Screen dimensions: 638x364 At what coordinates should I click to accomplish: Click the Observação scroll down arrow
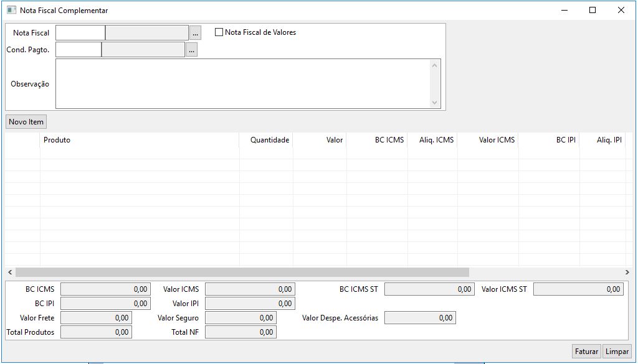(x=434, y=103)
